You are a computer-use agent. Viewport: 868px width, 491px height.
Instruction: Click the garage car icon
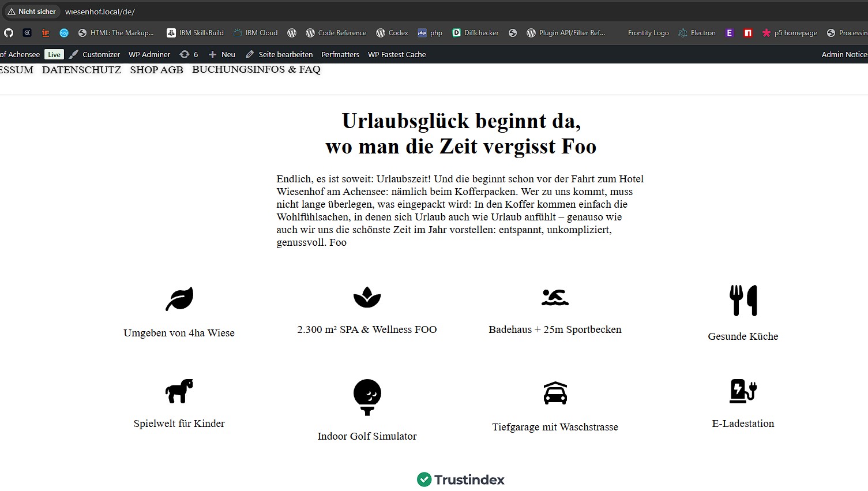[x=555, y=393]
